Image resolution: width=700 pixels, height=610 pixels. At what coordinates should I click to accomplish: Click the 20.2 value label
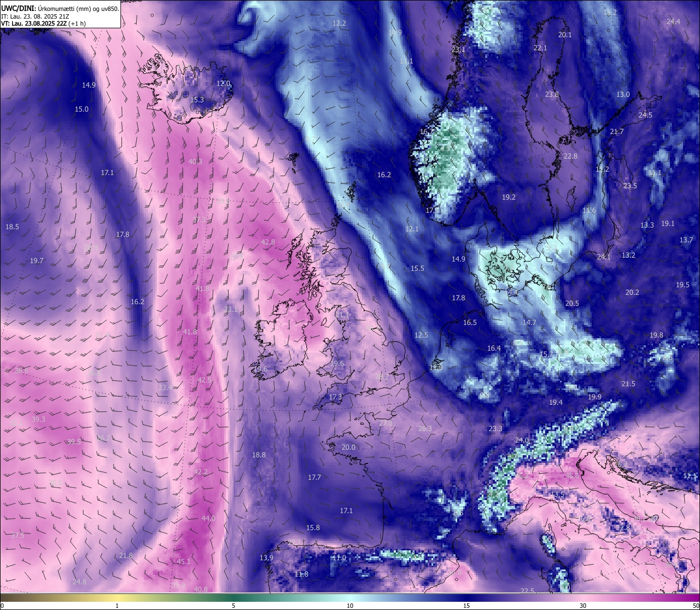coord(632,292)
